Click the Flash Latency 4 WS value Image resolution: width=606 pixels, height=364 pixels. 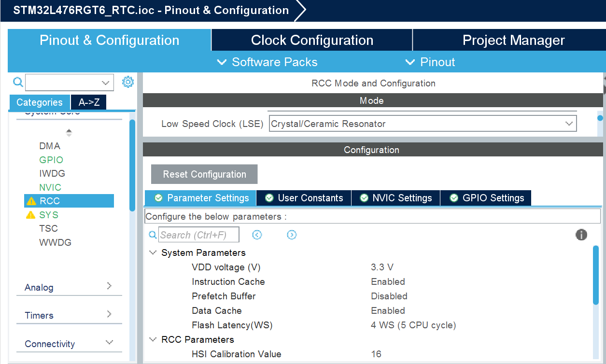pyautogui.click(x=413, y=325)
